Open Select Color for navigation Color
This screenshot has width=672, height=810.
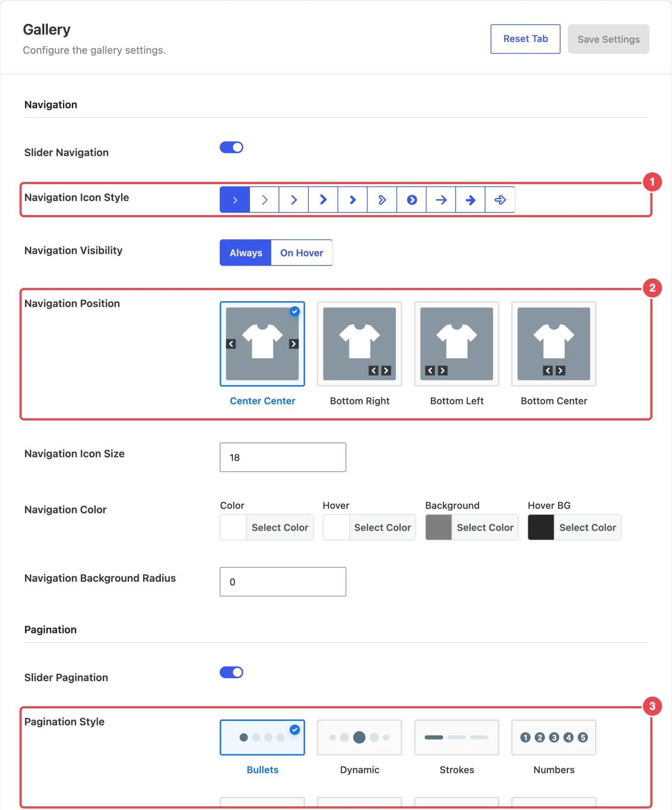click(x=280, y=527)
